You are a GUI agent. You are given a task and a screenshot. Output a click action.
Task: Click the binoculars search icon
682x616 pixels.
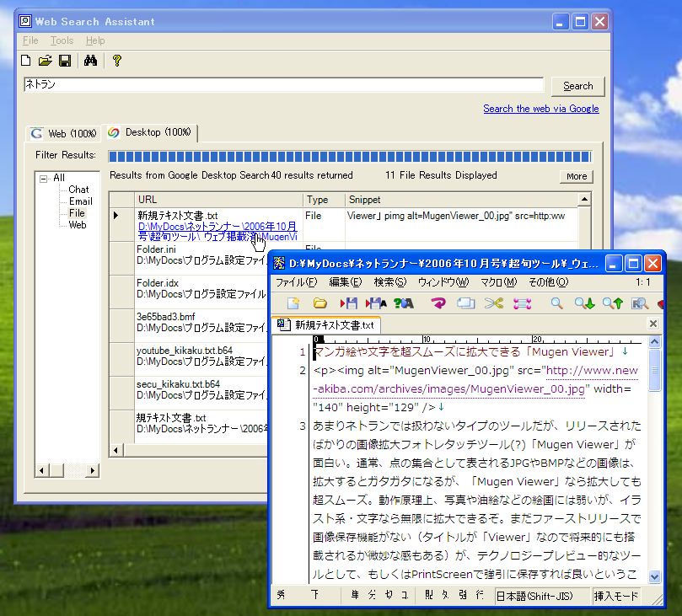click(x=90, y=61)
